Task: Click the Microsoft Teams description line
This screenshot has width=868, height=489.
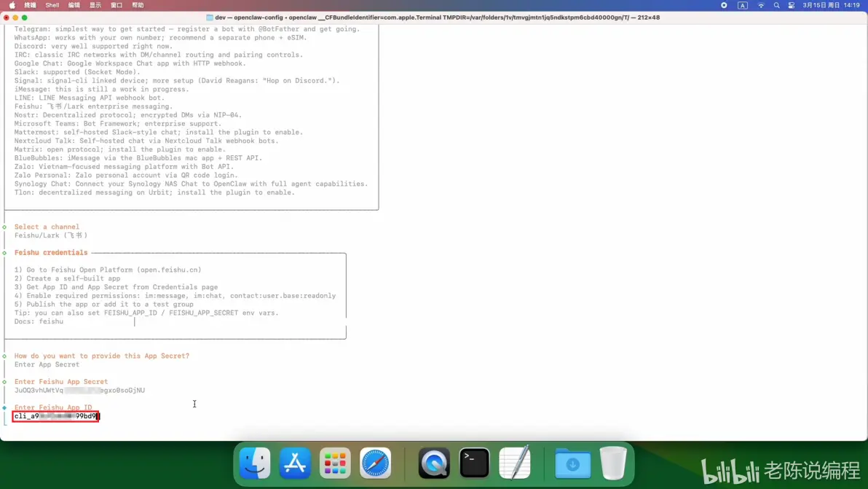Action: point(118,123)
